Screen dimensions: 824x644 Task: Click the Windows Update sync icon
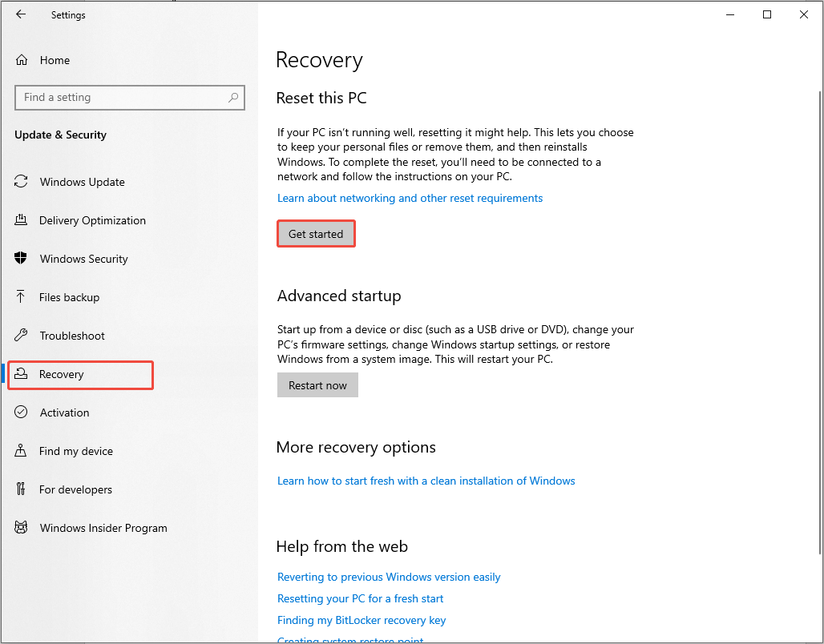22,182
